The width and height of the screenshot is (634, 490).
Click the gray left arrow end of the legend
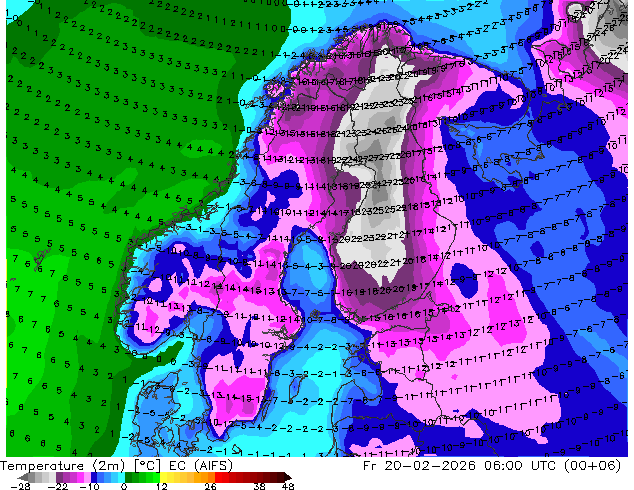click(x=23, y=477)
